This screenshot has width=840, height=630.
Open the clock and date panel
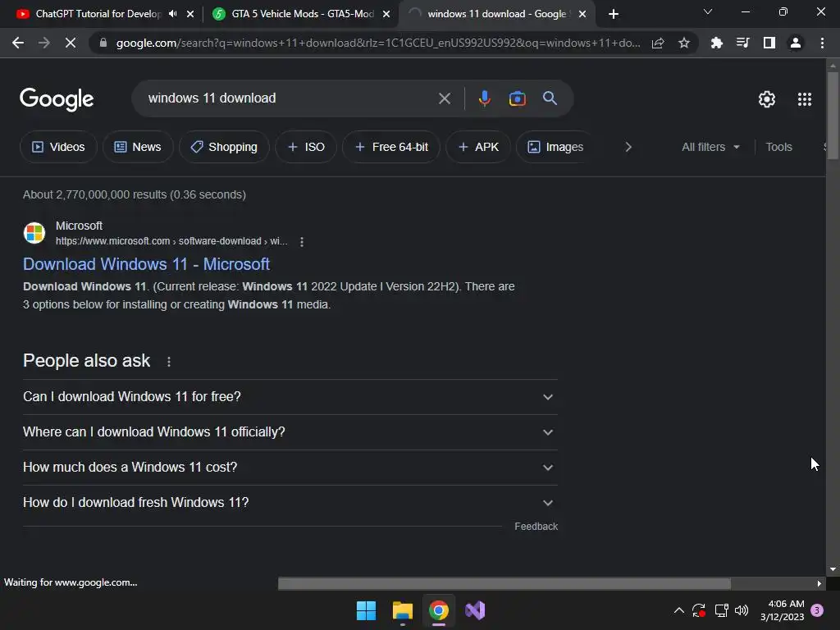pos(782,610)
